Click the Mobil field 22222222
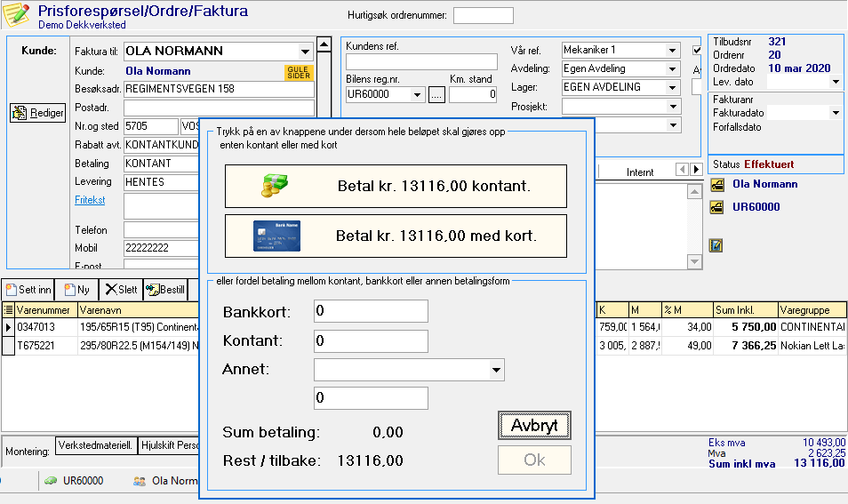 click(x=161, y=248)
